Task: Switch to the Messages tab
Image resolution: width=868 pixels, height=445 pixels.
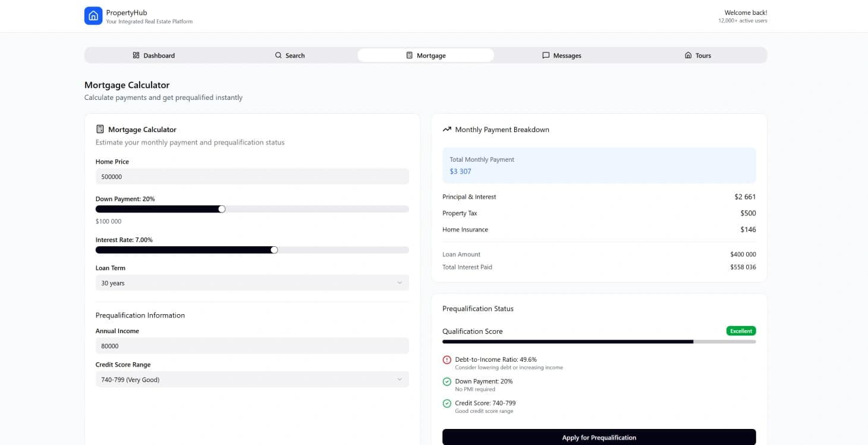Action: coord(561,55)
